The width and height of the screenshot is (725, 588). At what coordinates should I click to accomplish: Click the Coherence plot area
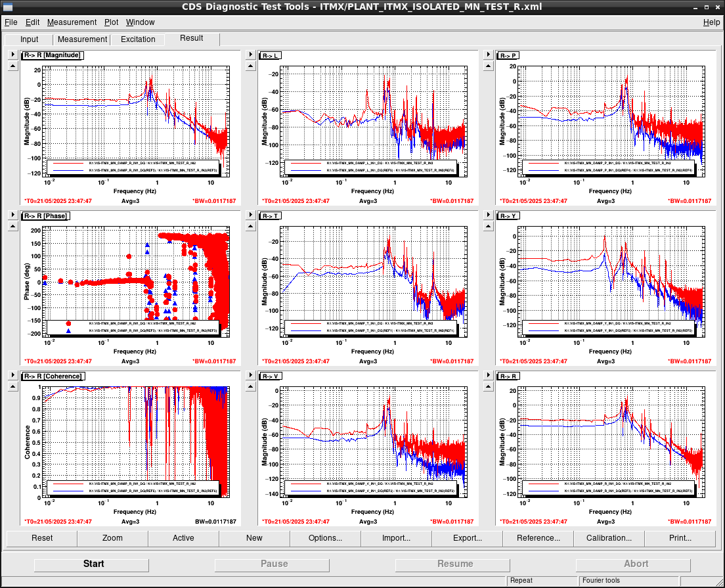[x=136, y=441]
